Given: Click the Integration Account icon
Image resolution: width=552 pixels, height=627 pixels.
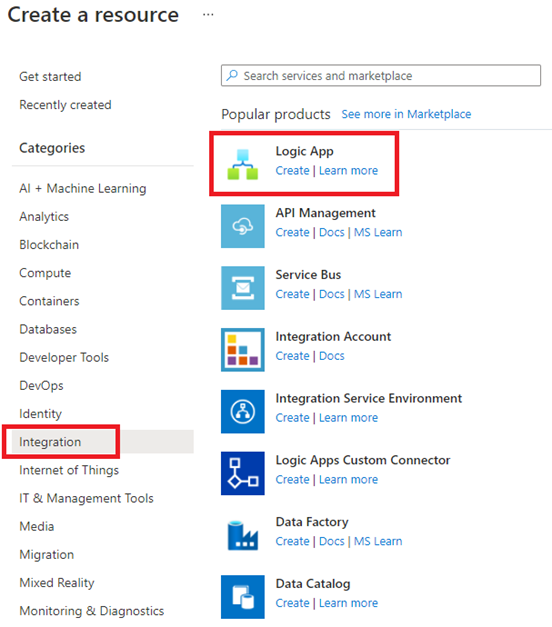Looking at the screenshot, I should point(243,350).
